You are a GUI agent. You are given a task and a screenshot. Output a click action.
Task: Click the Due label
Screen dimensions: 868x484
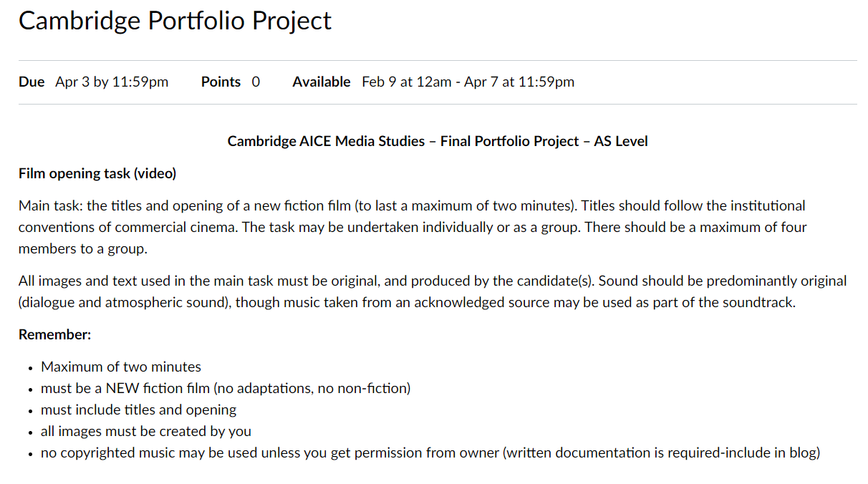32,82
